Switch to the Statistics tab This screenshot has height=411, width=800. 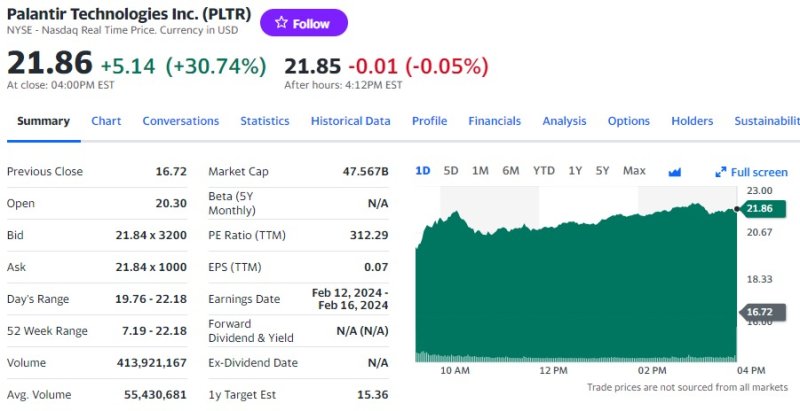point(264,121)
